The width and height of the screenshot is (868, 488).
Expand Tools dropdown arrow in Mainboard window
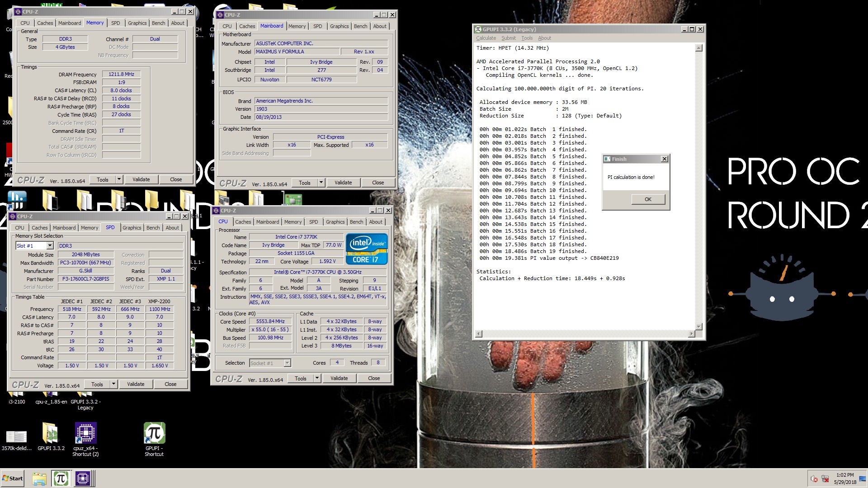tap(321, 183)
